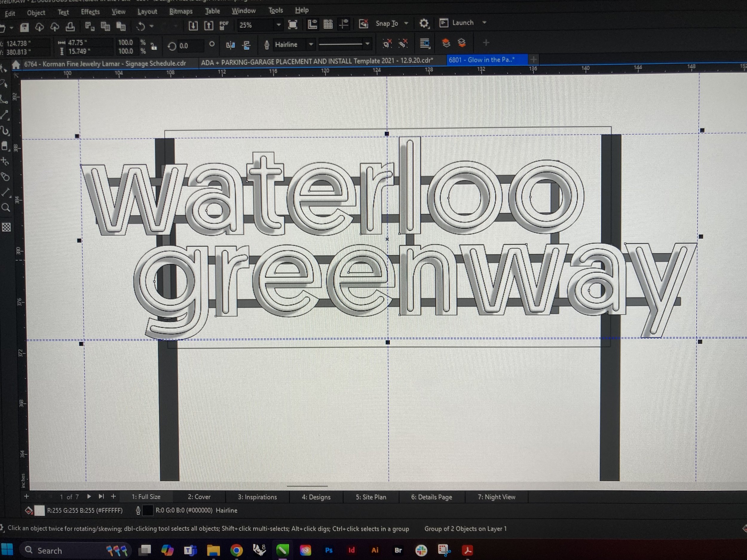747x560 pixels.
Task: Expand the Undo history dropdown arrow
Action: click(x=151, y=26)
